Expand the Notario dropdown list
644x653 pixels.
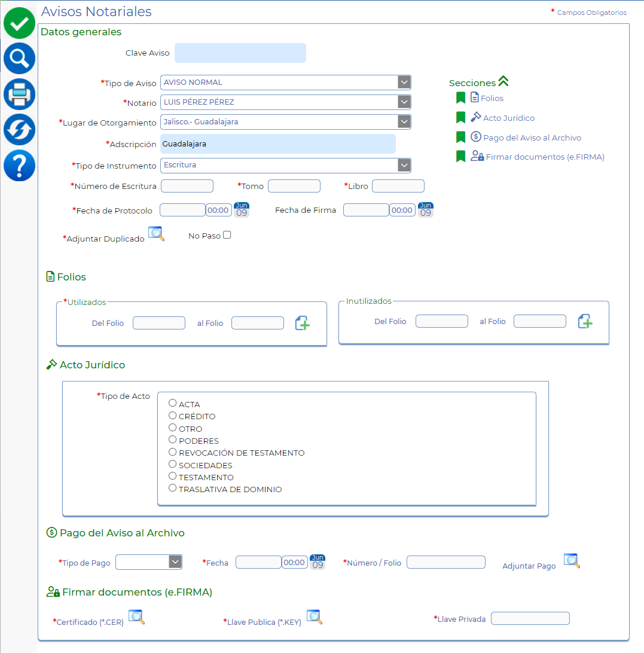click(x=404, y=102)
